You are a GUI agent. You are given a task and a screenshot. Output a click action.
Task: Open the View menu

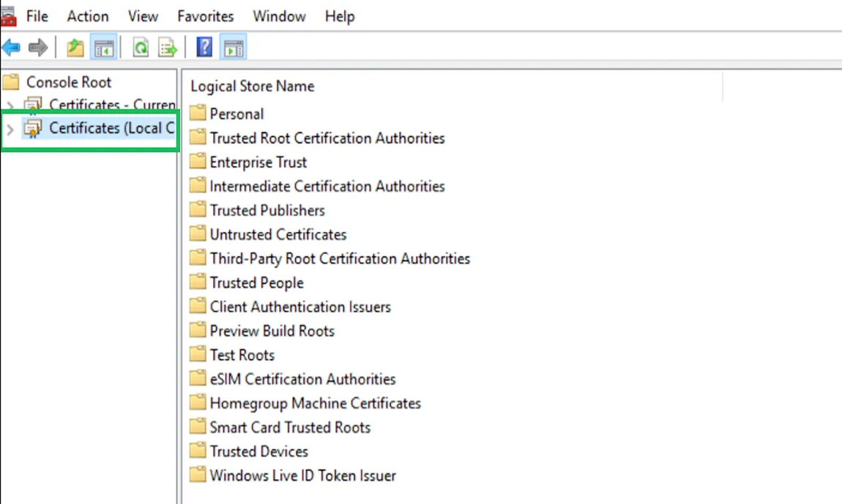pos(143,16)
